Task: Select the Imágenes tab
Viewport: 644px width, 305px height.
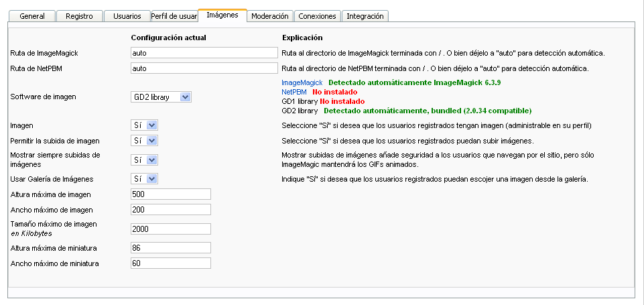Action: pos(222,15)
